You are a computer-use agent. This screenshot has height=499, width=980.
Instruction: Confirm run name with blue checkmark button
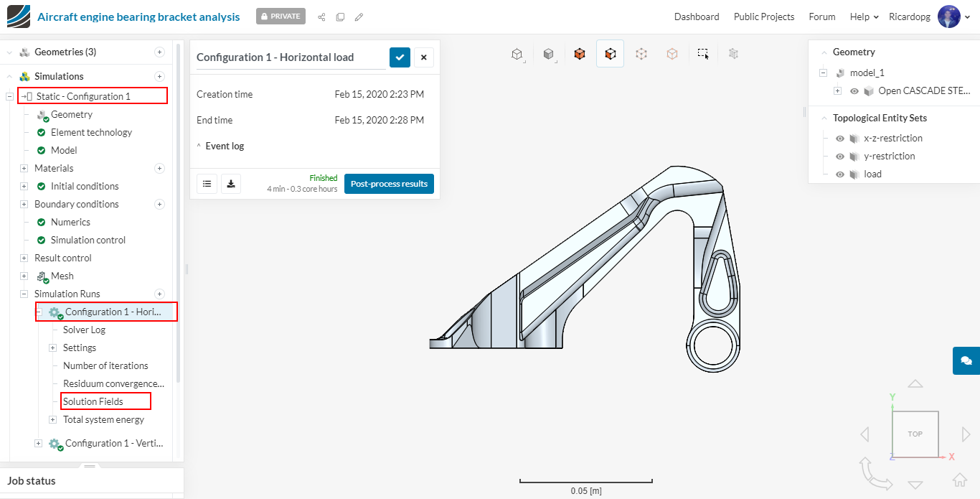coord(400,57)
